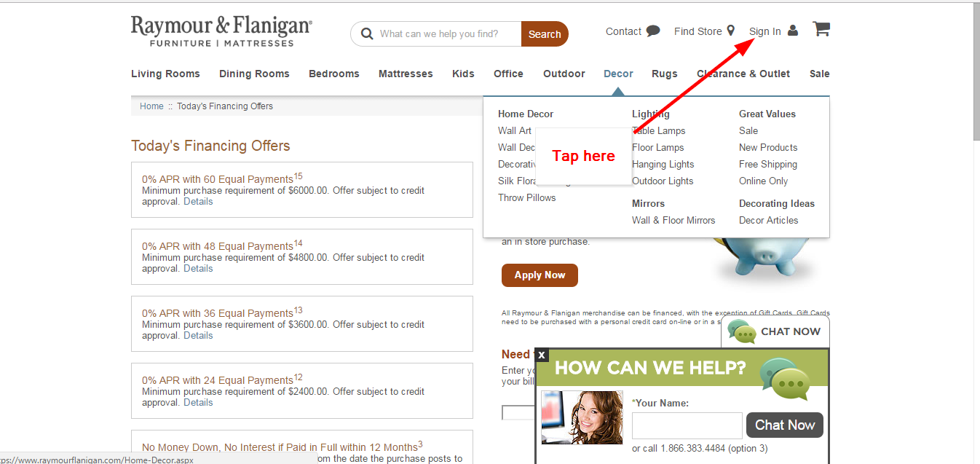Click the Lighting heading in dropdown

tap(650, 114)
